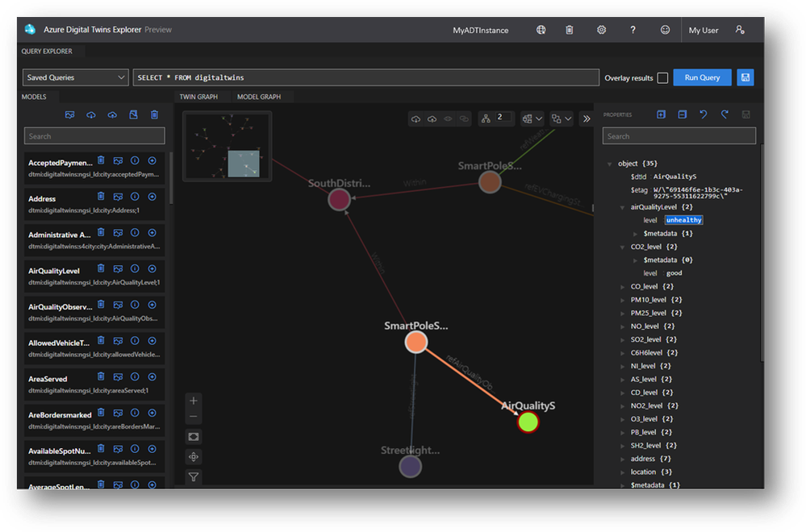Collapse the airQualityLevel property node
806x532 pixels.
(x=622, y=207)
